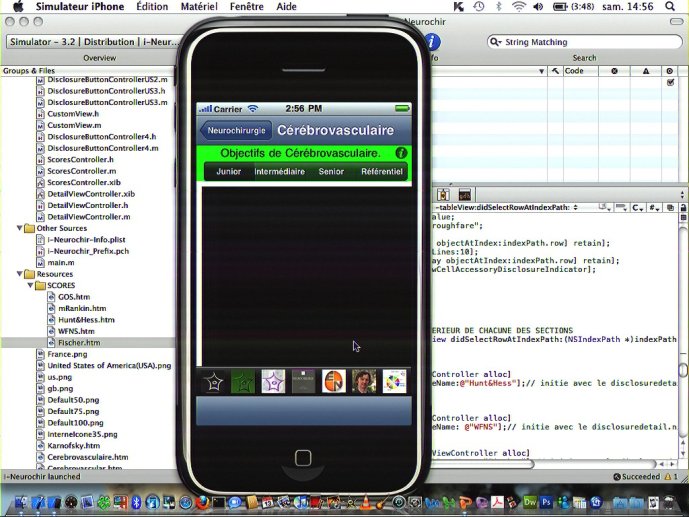Click the Time Machine icon in the menu bar
The image size is (689, 517).
pyautogui.click(x=479, y=7)
